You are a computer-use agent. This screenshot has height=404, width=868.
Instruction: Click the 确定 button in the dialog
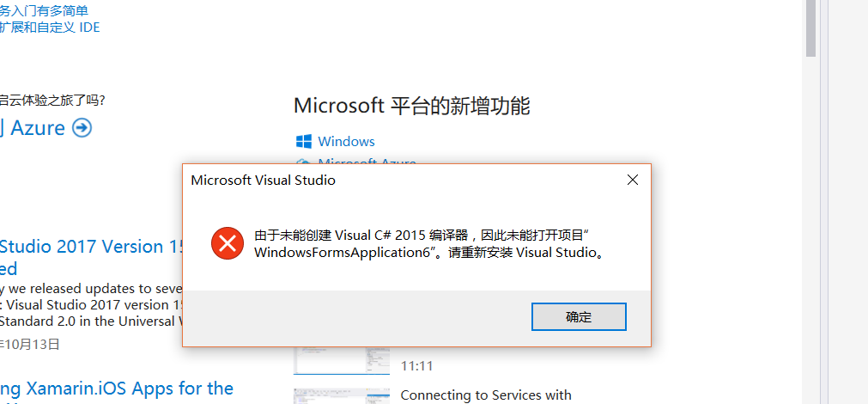579,317
